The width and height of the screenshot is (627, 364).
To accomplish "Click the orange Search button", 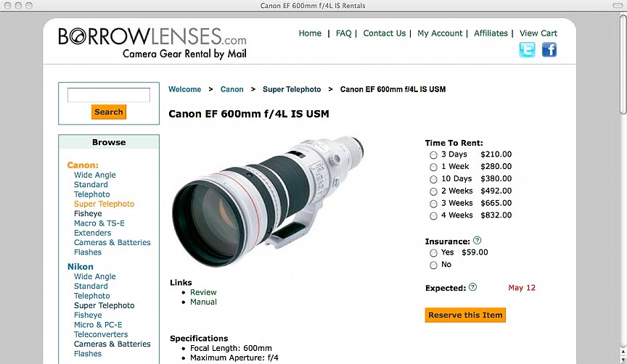I will 109,112.
